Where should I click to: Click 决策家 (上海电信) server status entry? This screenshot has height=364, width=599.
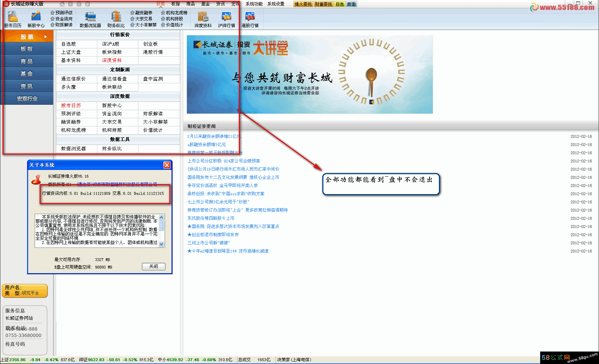[294, 360]
